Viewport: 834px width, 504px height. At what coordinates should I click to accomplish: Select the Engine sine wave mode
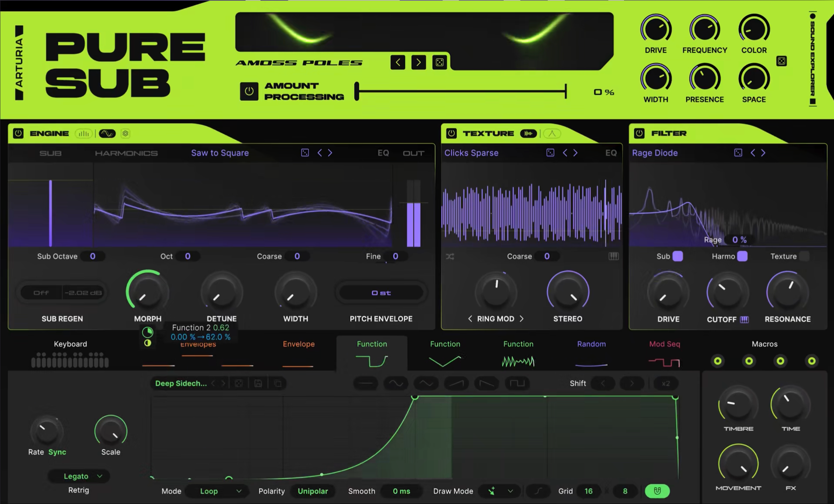click(x=107, y=133)
